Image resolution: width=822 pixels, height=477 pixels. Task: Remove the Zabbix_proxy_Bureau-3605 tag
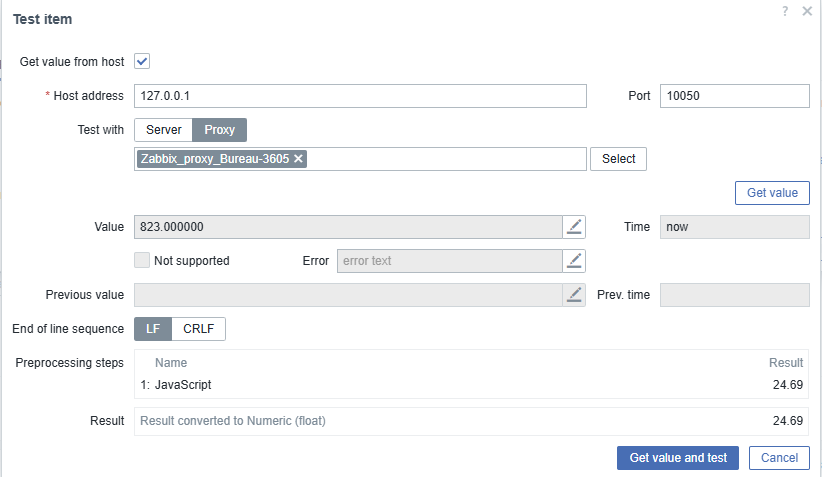pyautogui.click(x=299, y=159)
